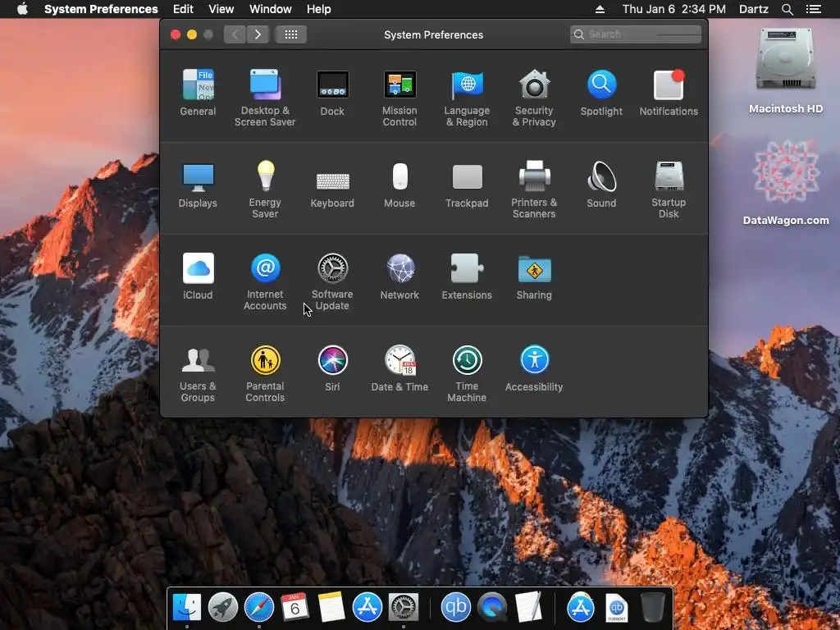Open Calendar from the Dock
840x630 pixels.
294,607
